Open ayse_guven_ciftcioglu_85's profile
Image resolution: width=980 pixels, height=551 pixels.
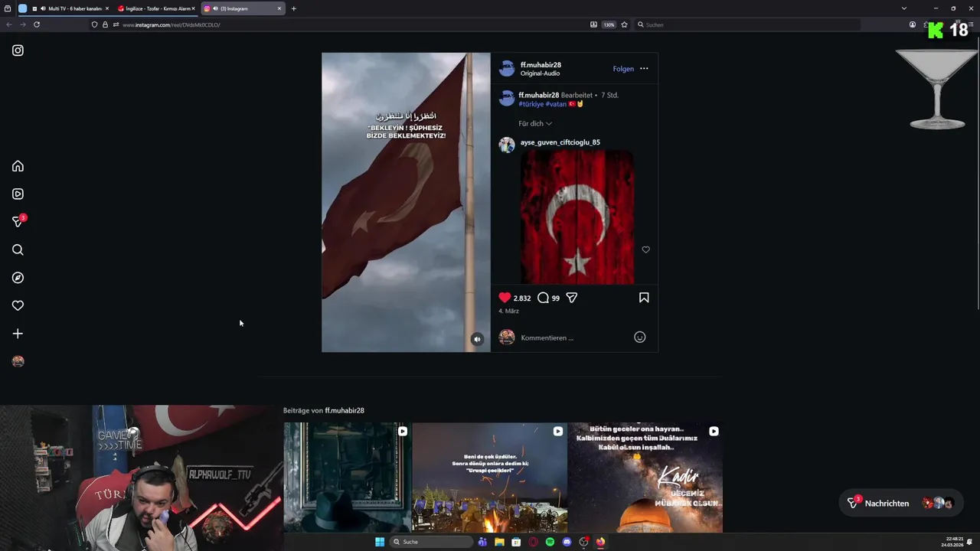pyautogui.click(x=560, y=142)
